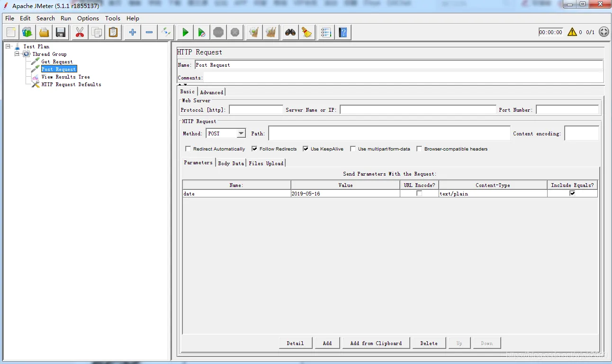
Task: Open the Options menu
Action: pos(88,18)
